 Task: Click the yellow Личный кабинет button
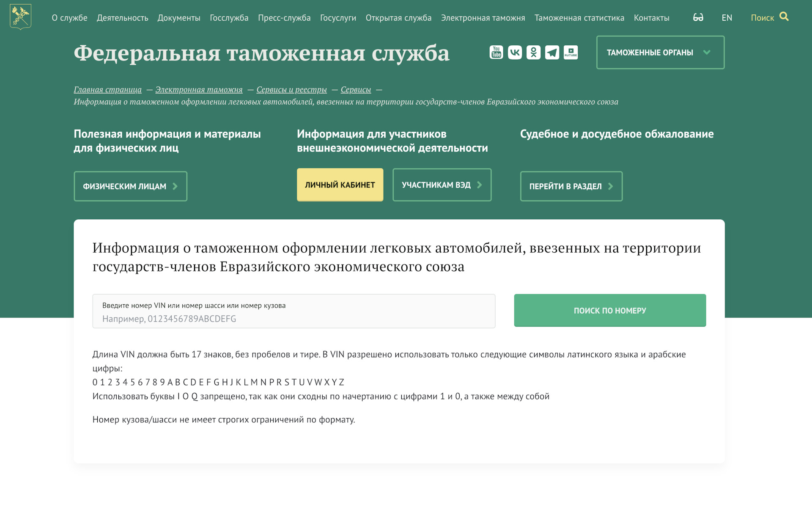(x=340, y=185)
